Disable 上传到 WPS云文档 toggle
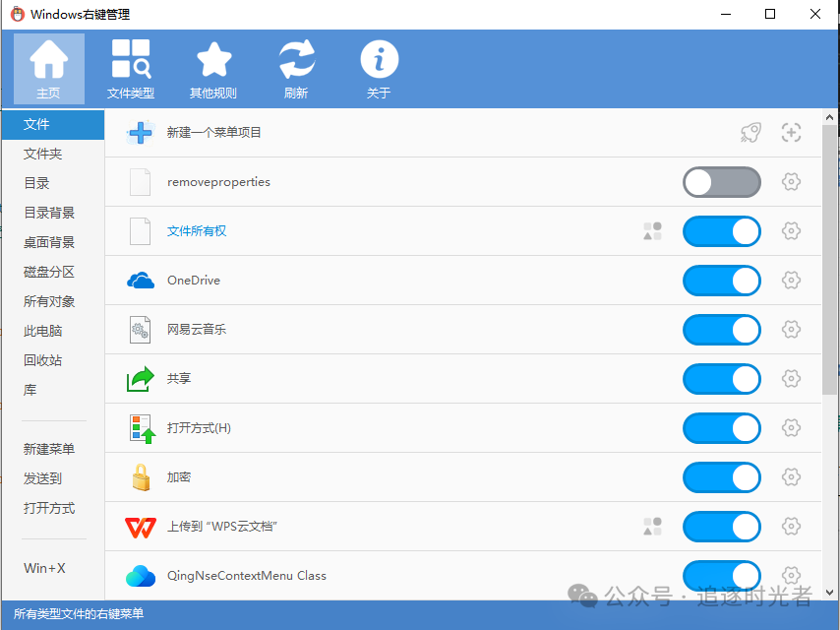Image resolution: width=840 pixels, height=630 pixels. click(722, 527)
